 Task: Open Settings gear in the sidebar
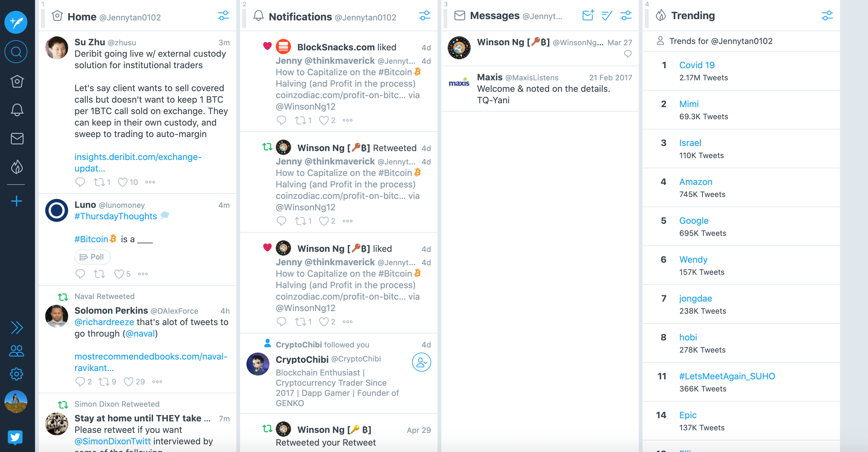point(17,374)
